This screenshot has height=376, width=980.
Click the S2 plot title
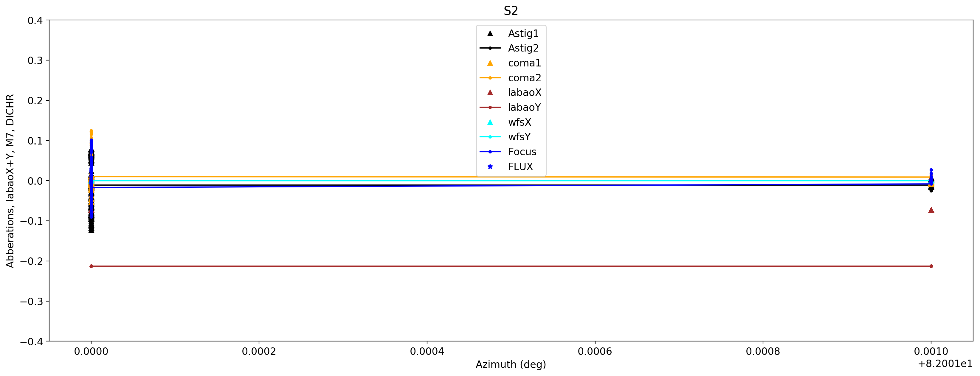(511, 11)
